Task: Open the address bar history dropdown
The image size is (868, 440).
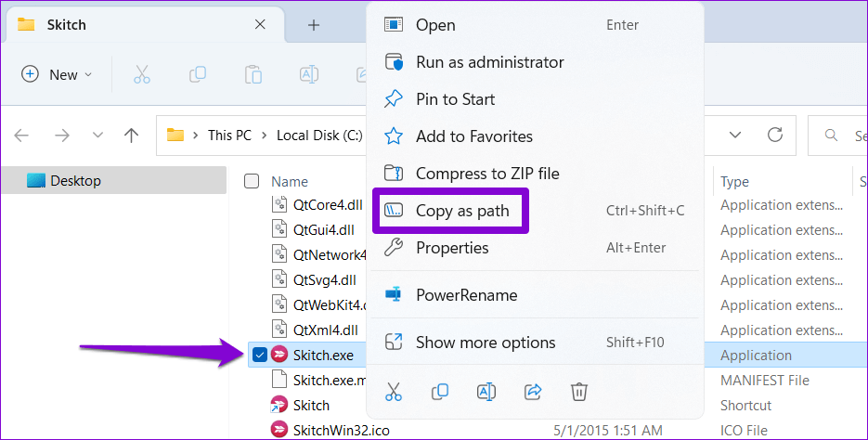Action: (x=735, y=135)
